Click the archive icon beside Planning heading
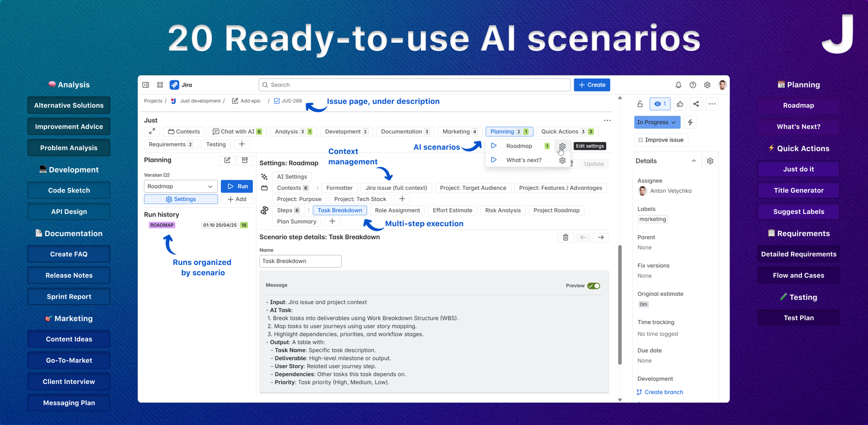 point(245,160)
